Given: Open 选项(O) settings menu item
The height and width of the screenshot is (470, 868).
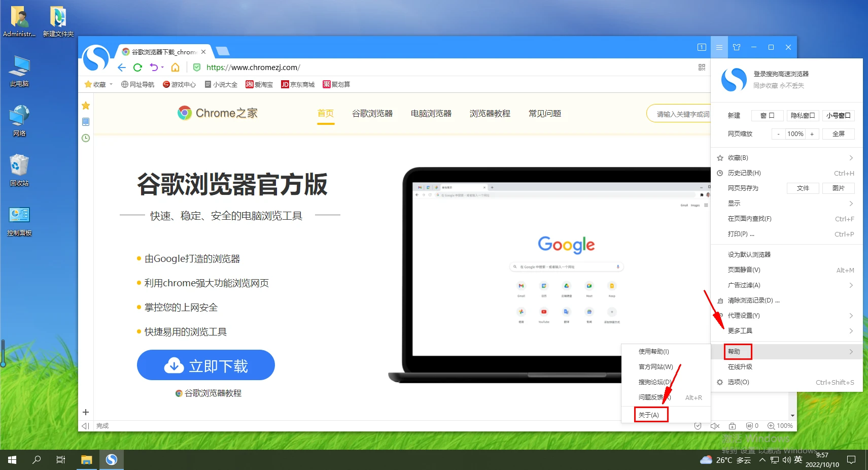Looking at the screenshot, I should pyautogui.click(x=787, y=382).
